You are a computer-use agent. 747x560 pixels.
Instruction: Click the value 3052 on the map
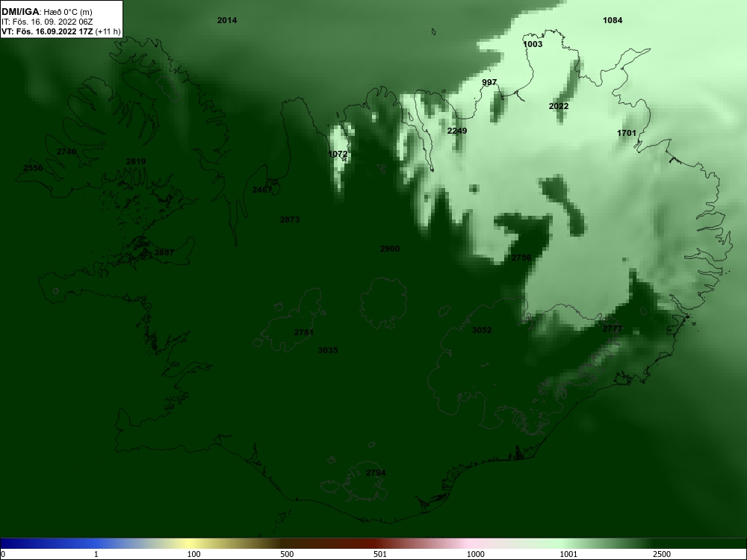(482, 330)
